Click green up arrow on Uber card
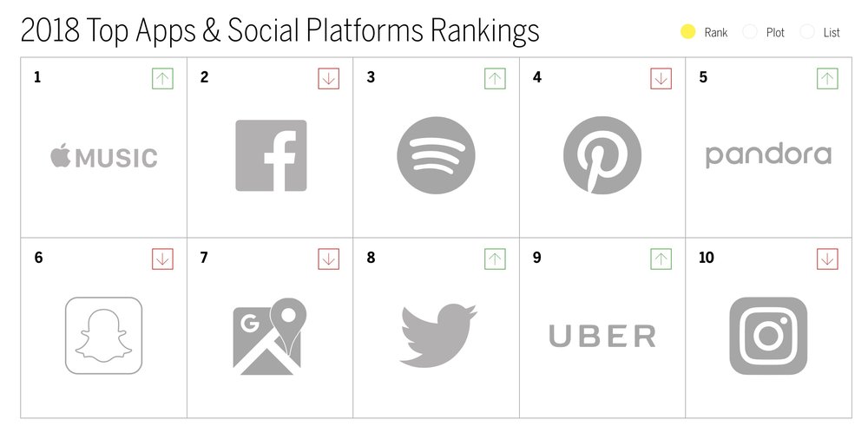This screenshot has width=868, height=426. (661, 259)
